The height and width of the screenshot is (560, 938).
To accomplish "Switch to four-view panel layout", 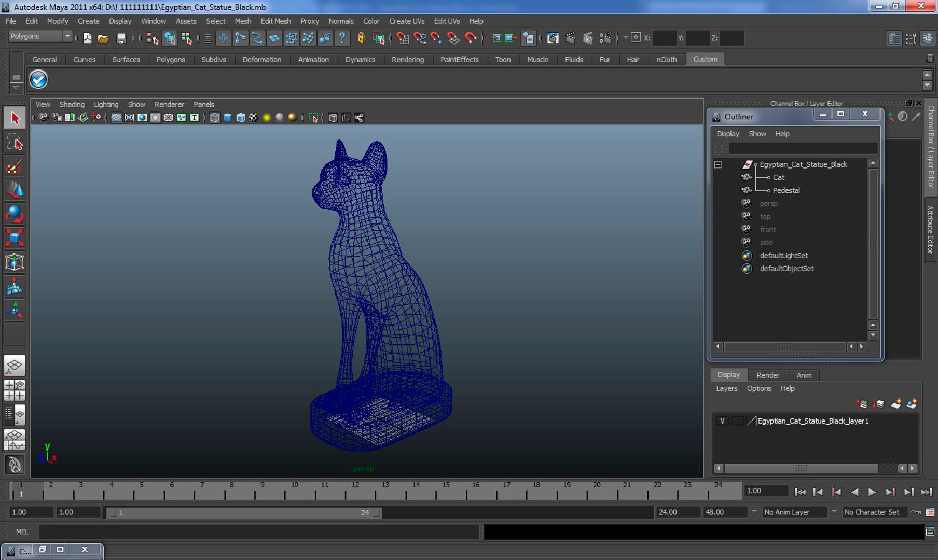I will click(15, 390).
